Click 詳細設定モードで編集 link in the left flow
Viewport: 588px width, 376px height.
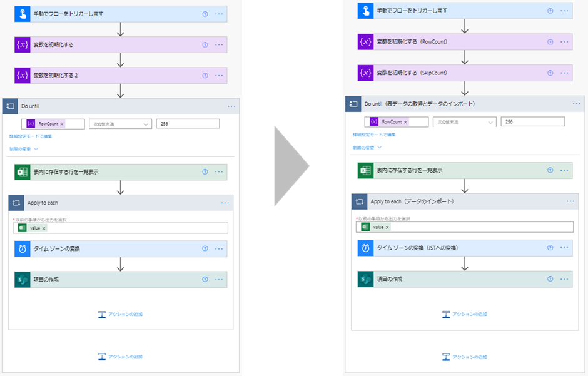pyautogui.click(x=31, y=136)
